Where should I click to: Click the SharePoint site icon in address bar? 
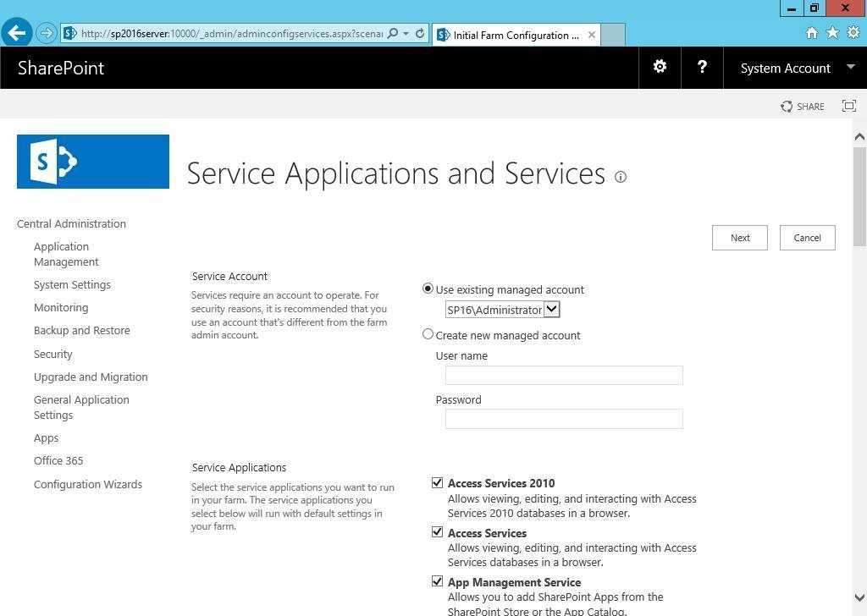point(70,33)
